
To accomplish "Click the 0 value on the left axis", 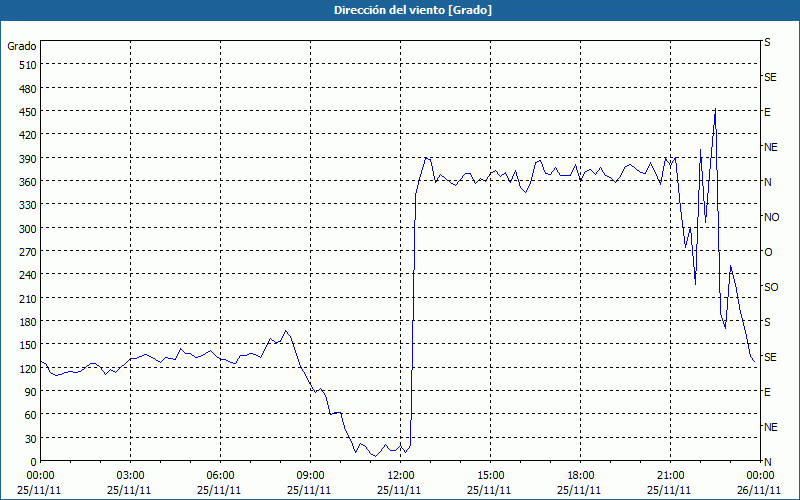I will point(34,462).
